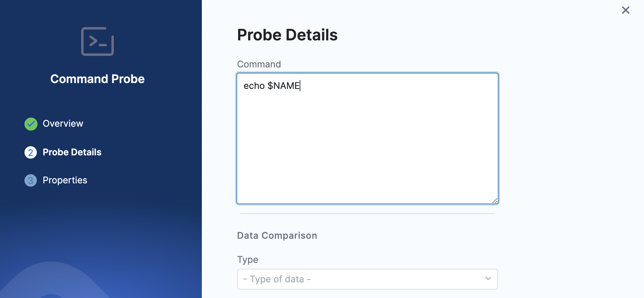Click the divider line below Command box
The width and height of the screenshot is (644, 298).
tap(367, 214)
